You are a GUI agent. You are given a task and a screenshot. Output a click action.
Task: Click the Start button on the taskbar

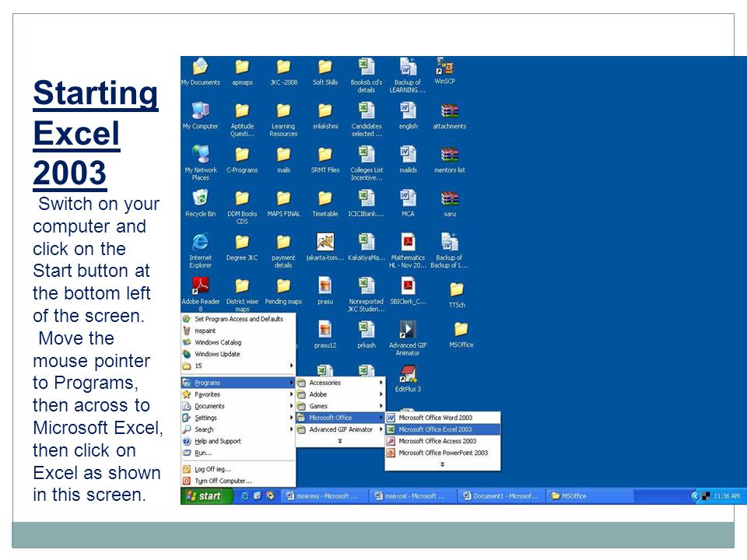click(207, 495)
